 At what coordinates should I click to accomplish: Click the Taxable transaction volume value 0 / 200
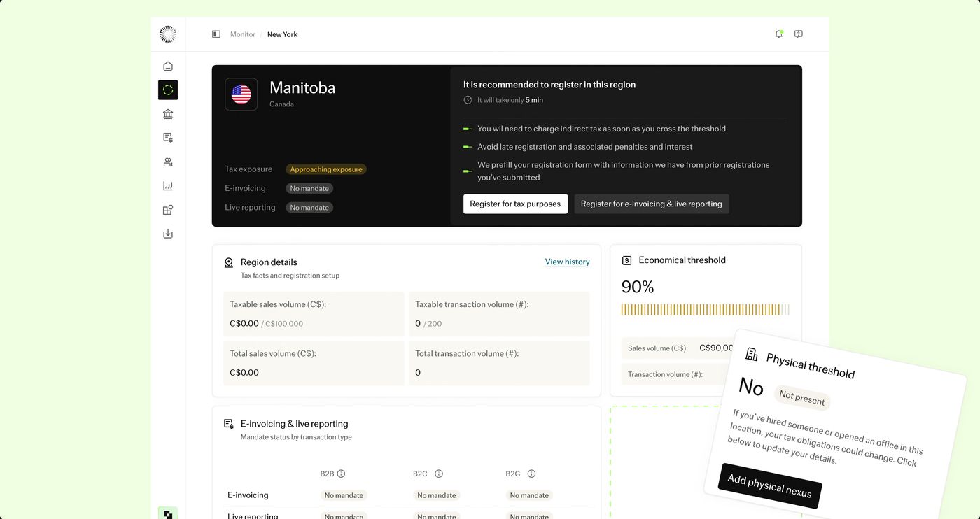click(x=428, y=324)
